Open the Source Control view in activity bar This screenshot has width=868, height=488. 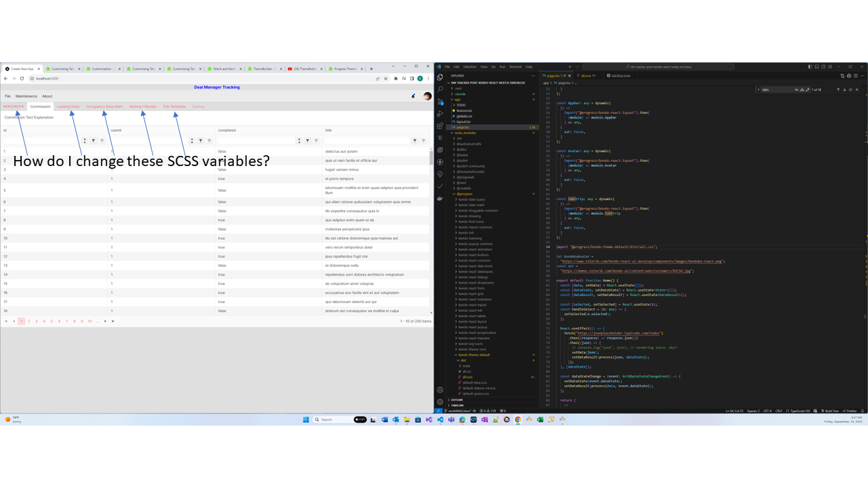pyautogui.click(x=440, y=101)
